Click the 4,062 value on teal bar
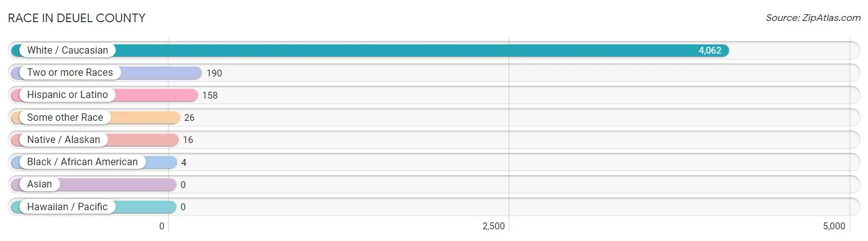 (710, 51)
